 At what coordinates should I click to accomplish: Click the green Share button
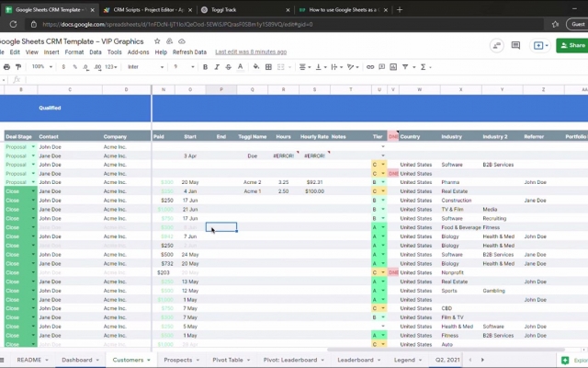coord(572,45)
